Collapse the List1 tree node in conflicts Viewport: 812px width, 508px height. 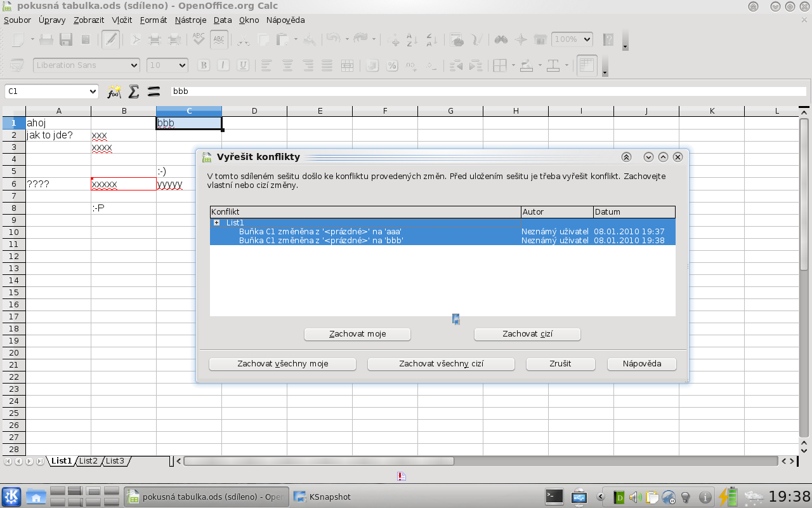(216, 223)
